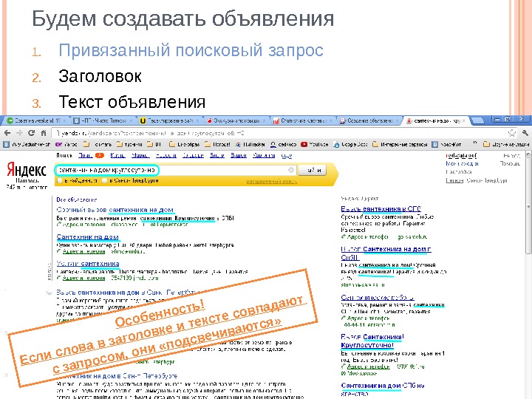
Task: Select the сантехник на дом browser tab
Action: (x=436, y=120)
